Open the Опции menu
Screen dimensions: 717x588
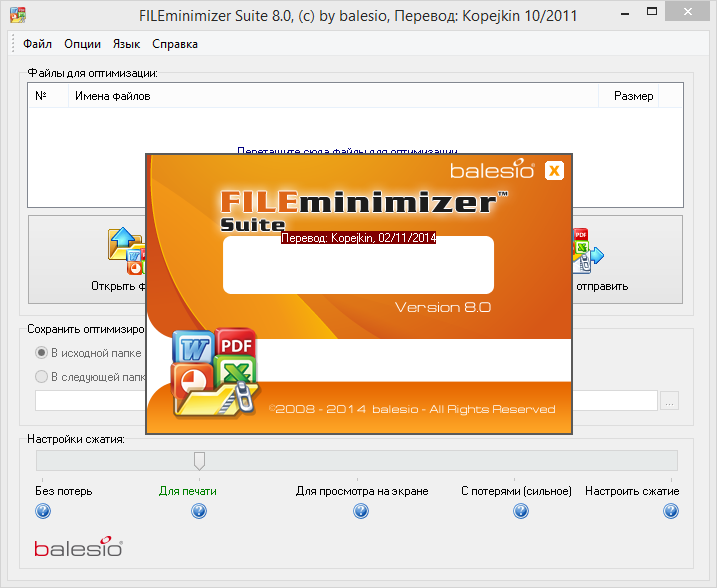click(x=82, y=44)
